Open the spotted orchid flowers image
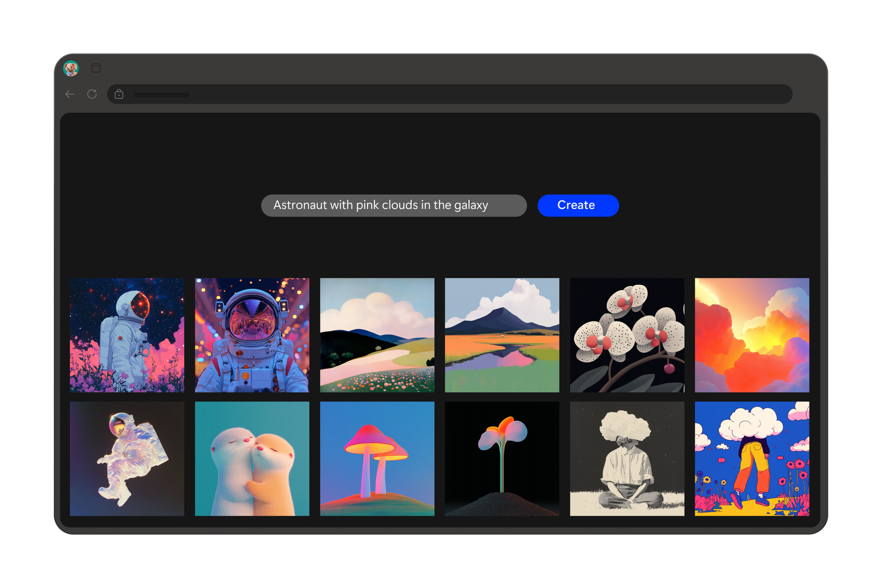 click(x=627, y=335)
